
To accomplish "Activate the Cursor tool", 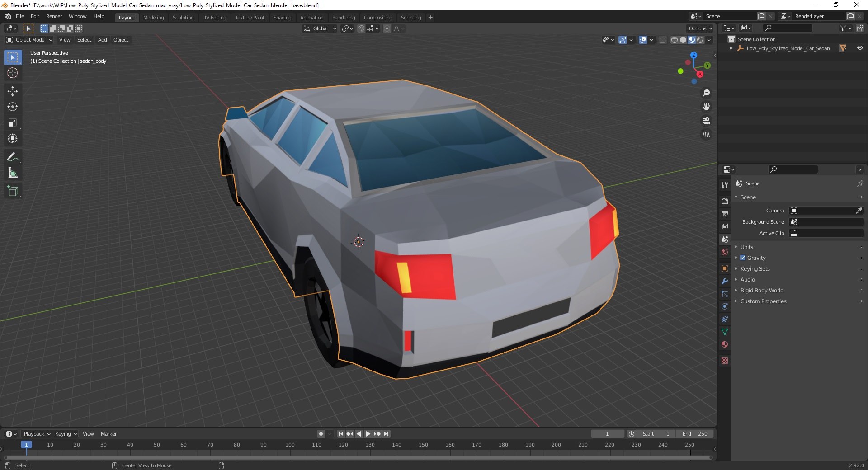I will coord(13,73).
